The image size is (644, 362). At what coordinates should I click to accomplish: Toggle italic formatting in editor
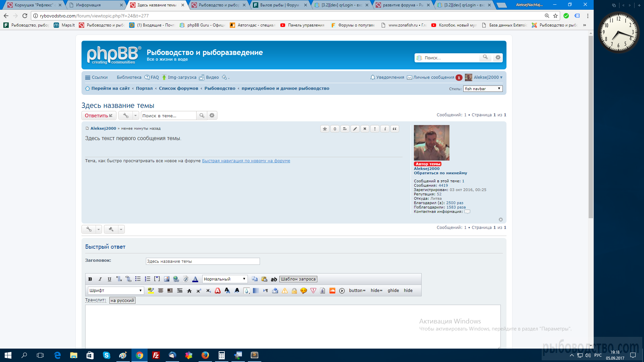click(100, 279)
